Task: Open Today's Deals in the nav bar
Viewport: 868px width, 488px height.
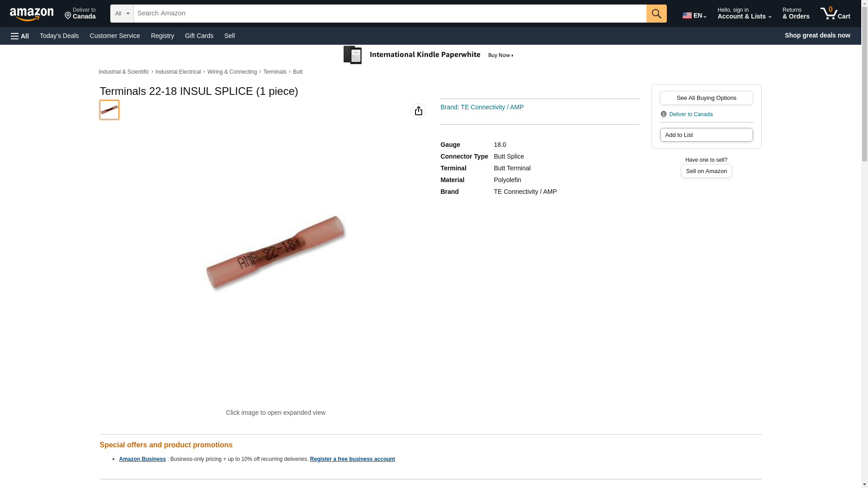Action: [x=59, y=36]
